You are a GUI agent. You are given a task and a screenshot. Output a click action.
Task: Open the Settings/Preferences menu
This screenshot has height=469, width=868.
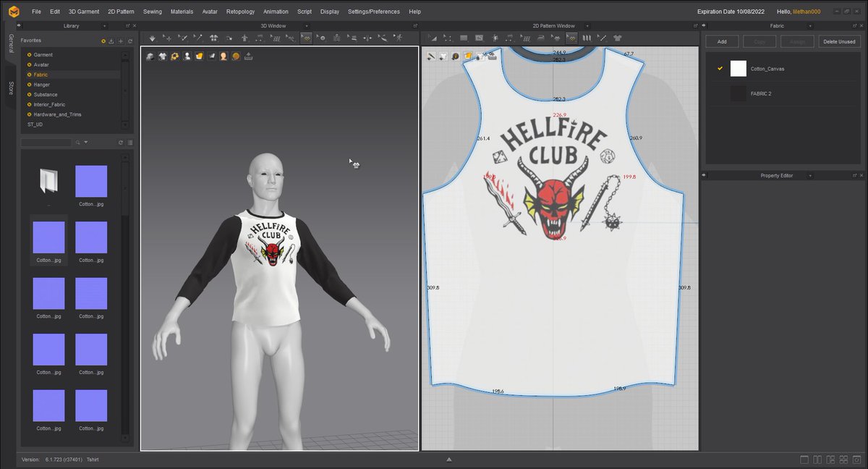pos(374,12)
